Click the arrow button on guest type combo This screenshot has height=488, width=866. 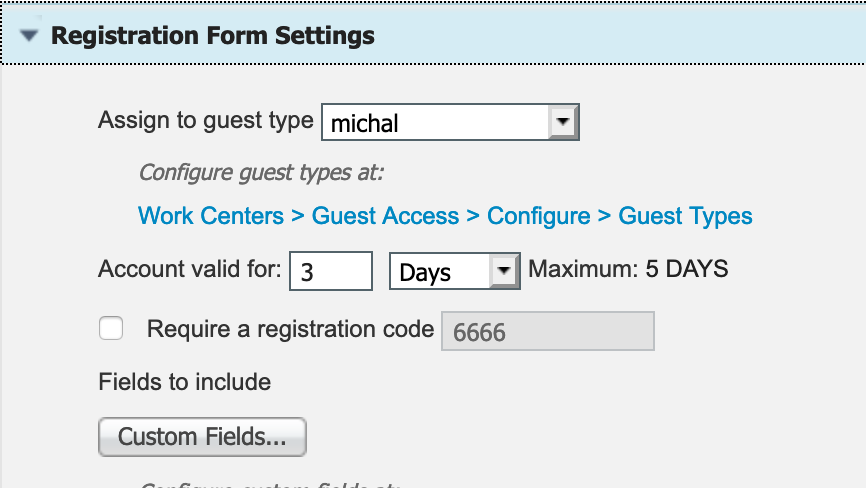(564, 123)
